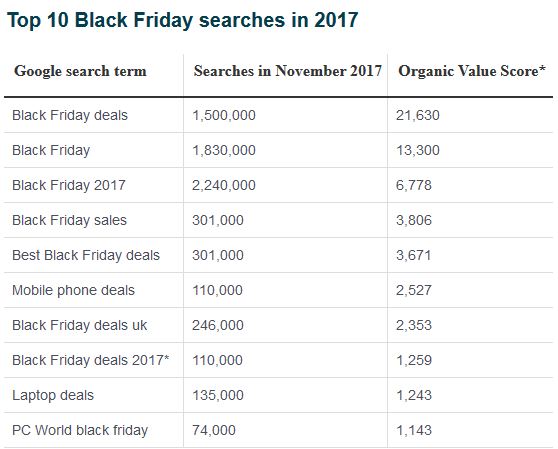Click the 'Black Friday 2017' search term
This screenshot has height=449, width=558.
69,185
